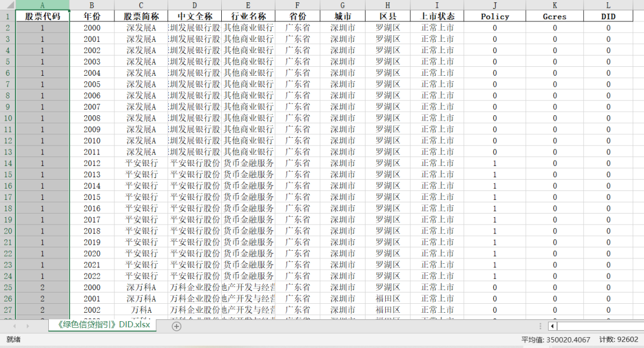644x348 pixels.
Task: Select 罗湖区 cell in row 25
Action: tap(388, 287)
